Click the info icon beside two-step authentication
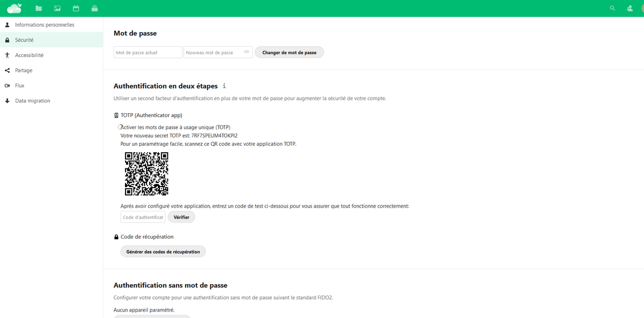644x318 pixels. click(224, 86)
